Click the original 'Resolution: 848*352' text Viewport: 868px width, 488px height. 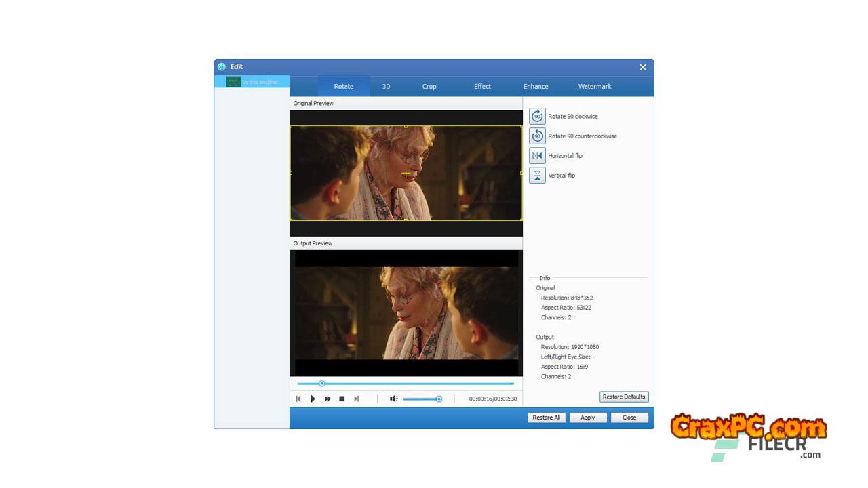(567, 298)
